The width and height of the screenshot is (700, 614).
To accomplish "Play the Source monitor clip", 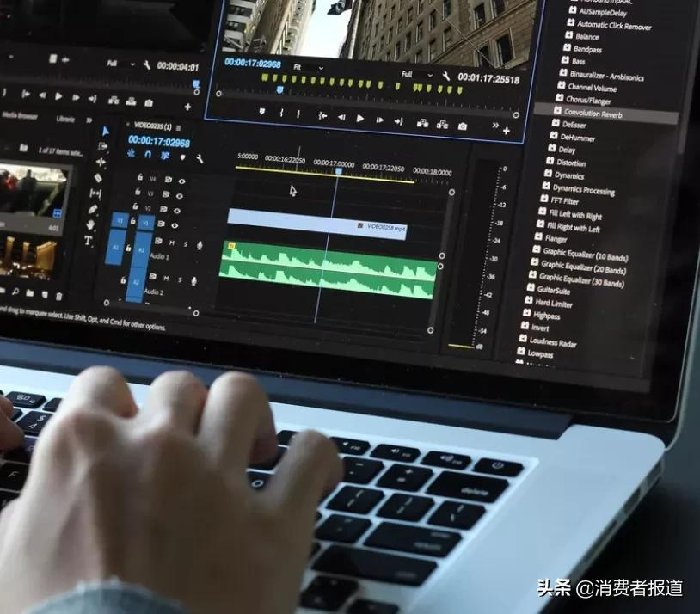I will click(58, 96).
